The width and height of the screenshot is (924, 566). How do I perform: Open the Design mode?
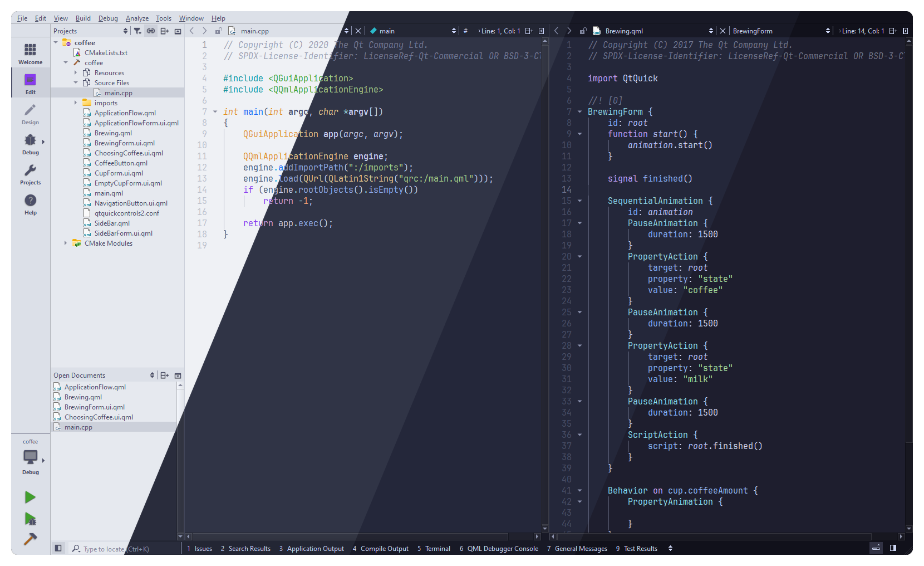point(30,114)
